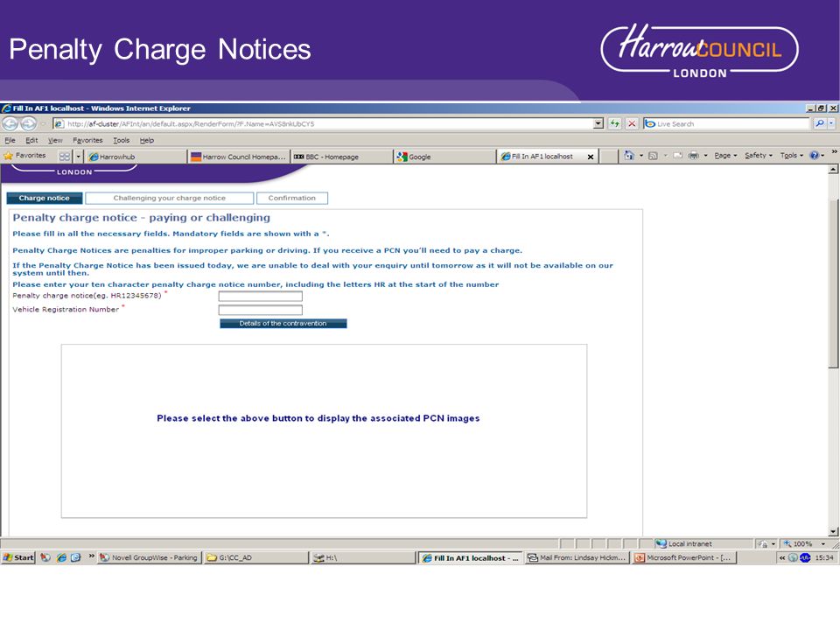Image resolution: width=840 pixels, height=630 pixels.
Task: Open the File menu
Action: [x=10, y=140]
